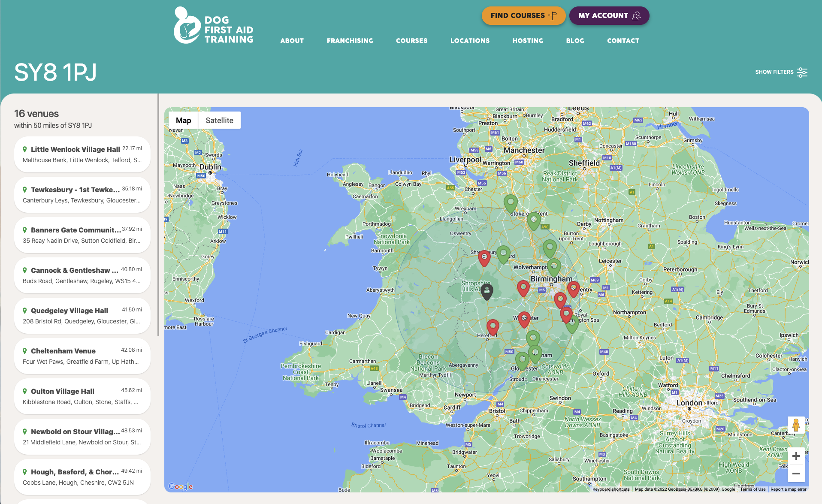Viewport: 822px width, 504px height.
Task: Open Keyboard shortcuts link
Action: click(611, 489)
